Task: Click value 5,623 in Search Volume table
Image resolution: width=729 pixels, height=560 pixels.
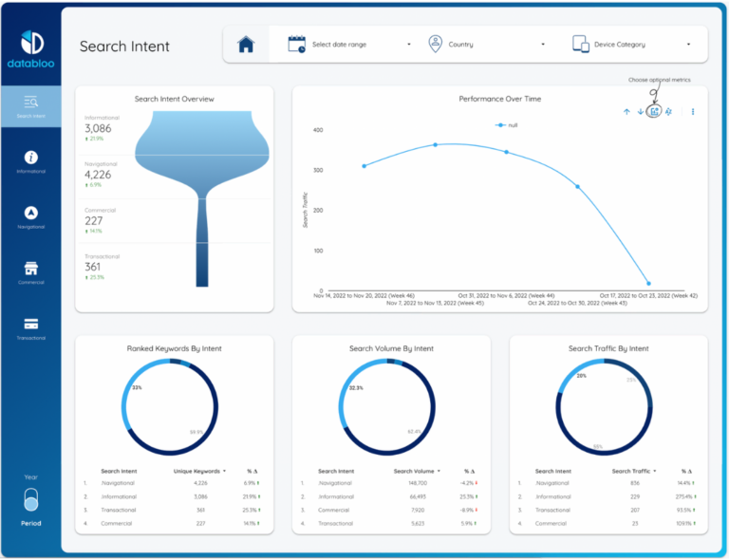Action: 418,523
